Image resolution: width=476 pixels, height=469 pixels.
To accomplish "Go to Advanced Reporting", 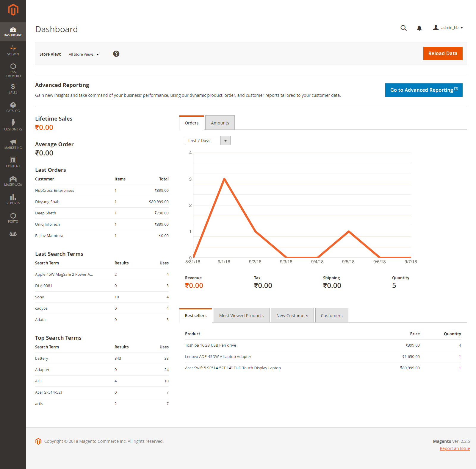I will click(424, 90).
